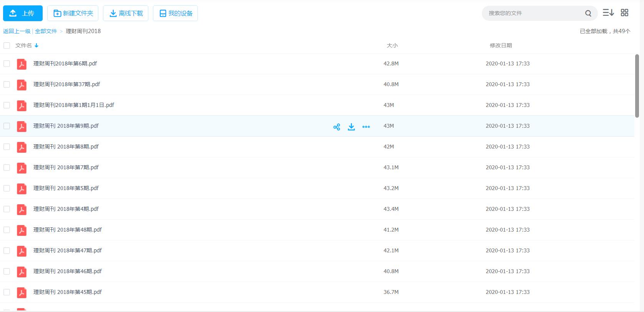644x312 pixels.
Task: Open 我的设备 my devices
Action: tap(175, 13)
